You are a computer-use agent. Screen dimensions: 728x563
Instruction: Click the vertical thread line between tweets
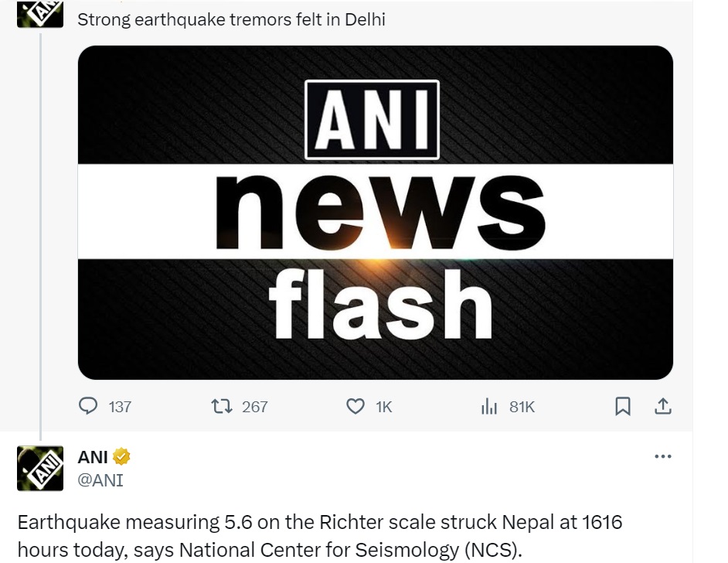40,232
